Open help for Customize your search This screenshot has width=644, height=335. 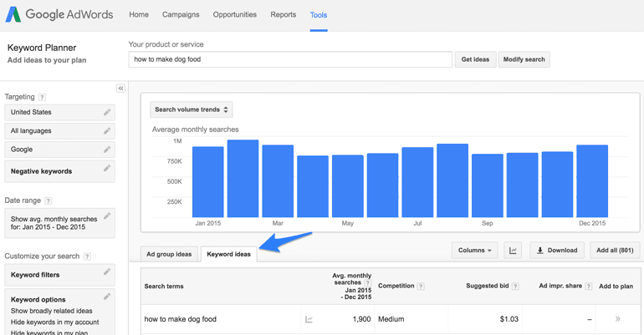click(x=87, y=256)
